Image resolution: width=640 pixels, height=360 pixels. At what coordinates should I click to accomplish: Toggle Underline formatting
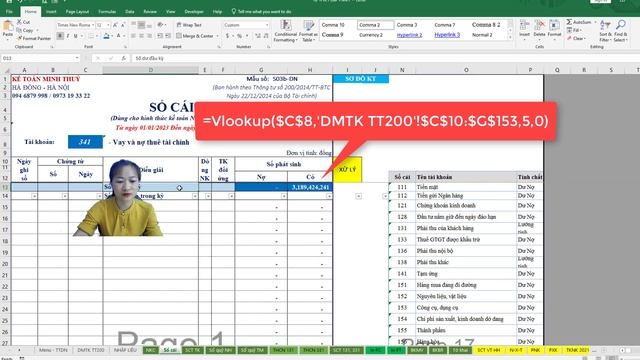click(76, 36)
